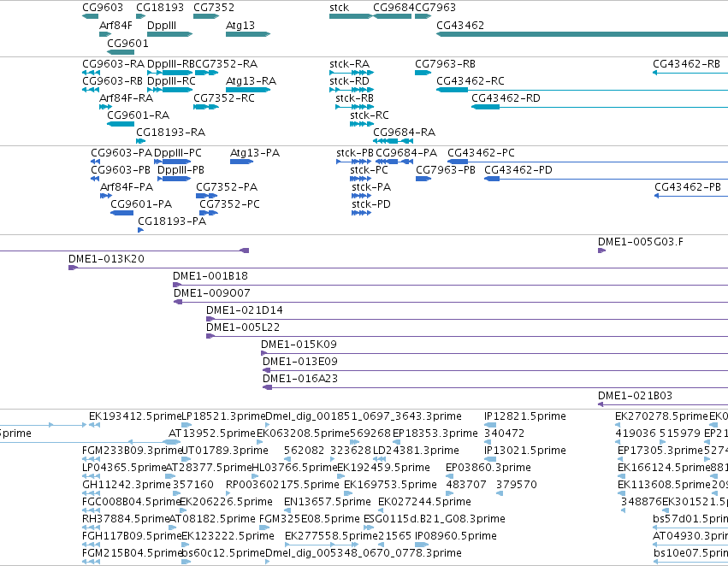Select EST FGM233B09.3prime

pyautogui.click(x=132, y=451)
